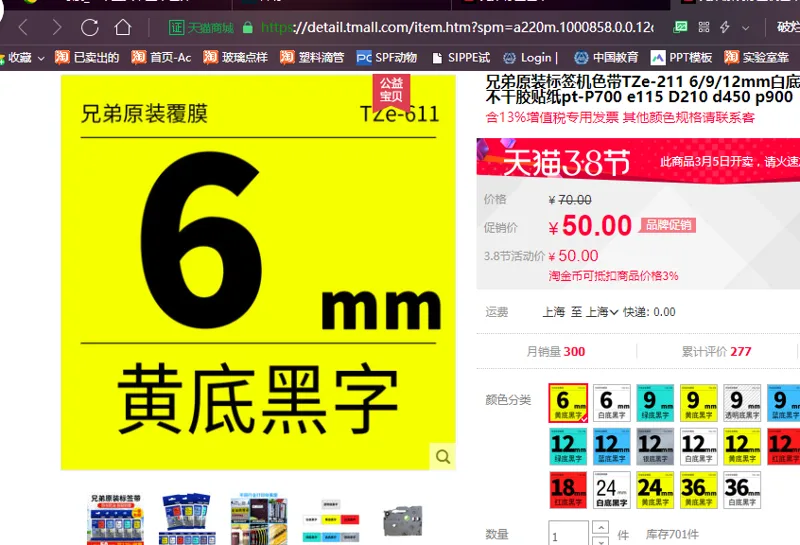Reload the page with the refresh icon
The height and width of the screenshot is (545, 800).
pyautogui.click(x=90, y=27)
